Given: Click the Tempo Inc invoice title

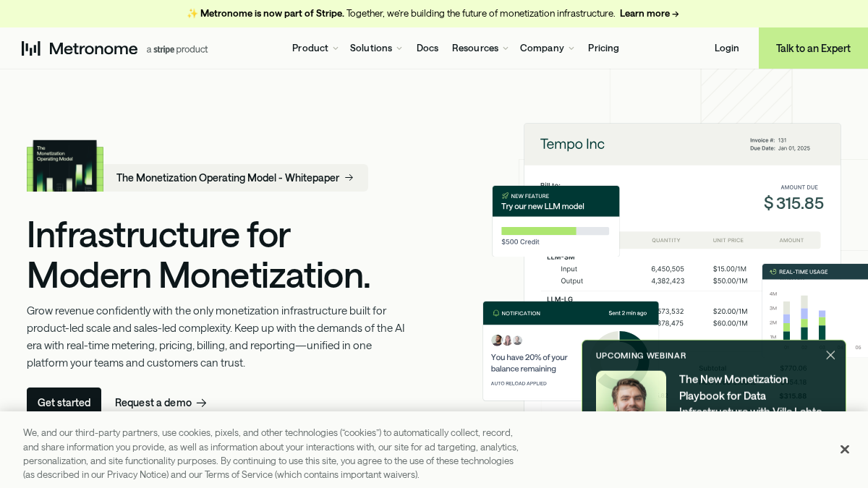Looking at the screenshot, I should coord(572,144).
